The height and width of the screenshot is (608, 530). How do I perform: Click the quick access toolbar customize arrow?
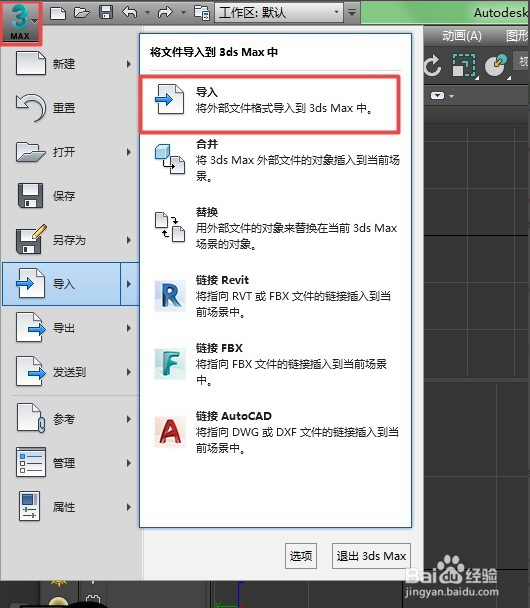352,13
